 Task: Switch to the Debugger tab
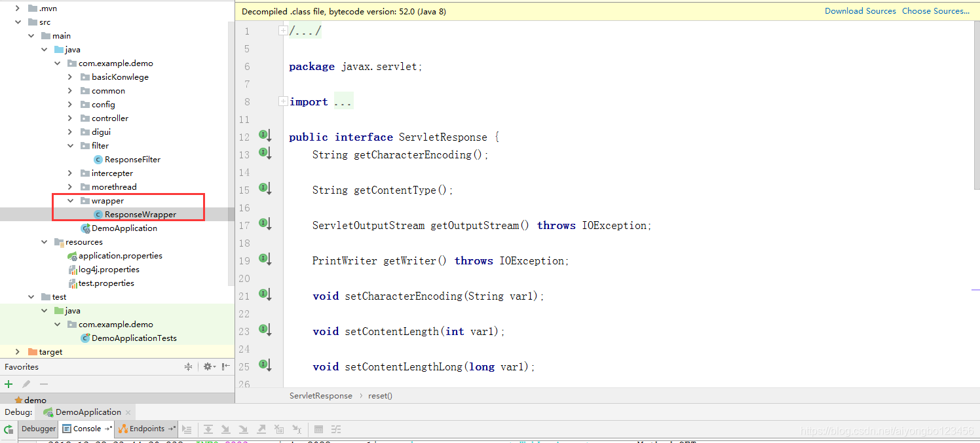tap(39, 429)
